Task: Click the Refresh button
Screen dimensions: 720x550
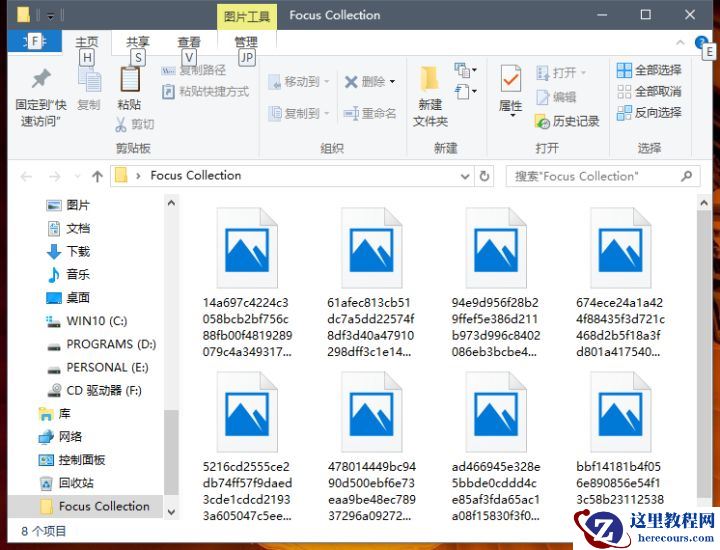Action: pyautogui.click(x=484, y=176)
